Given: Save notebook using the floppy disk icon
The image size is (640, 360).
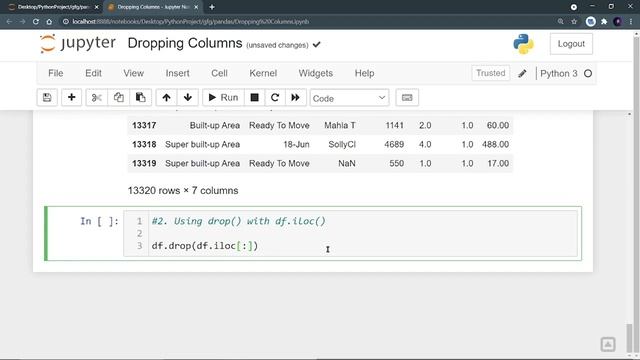Looking at the screenshot, I should (47, 98).
